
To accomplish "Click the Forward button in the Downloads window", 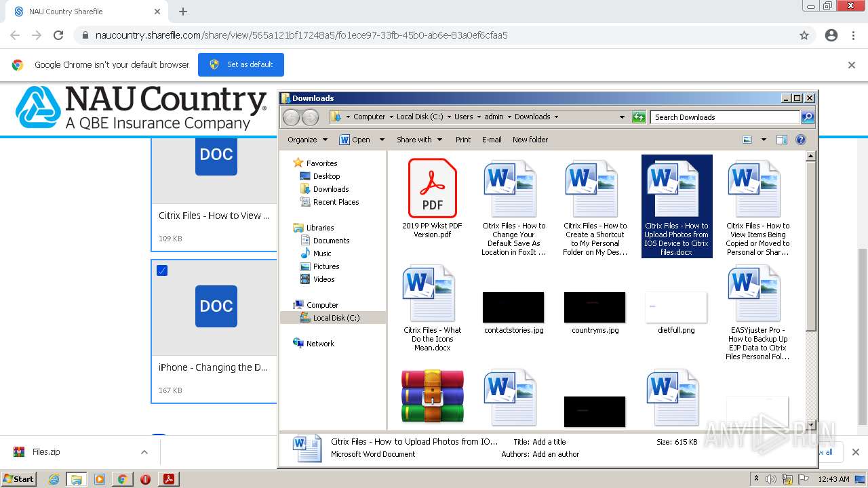I will [x=310, y=117].
